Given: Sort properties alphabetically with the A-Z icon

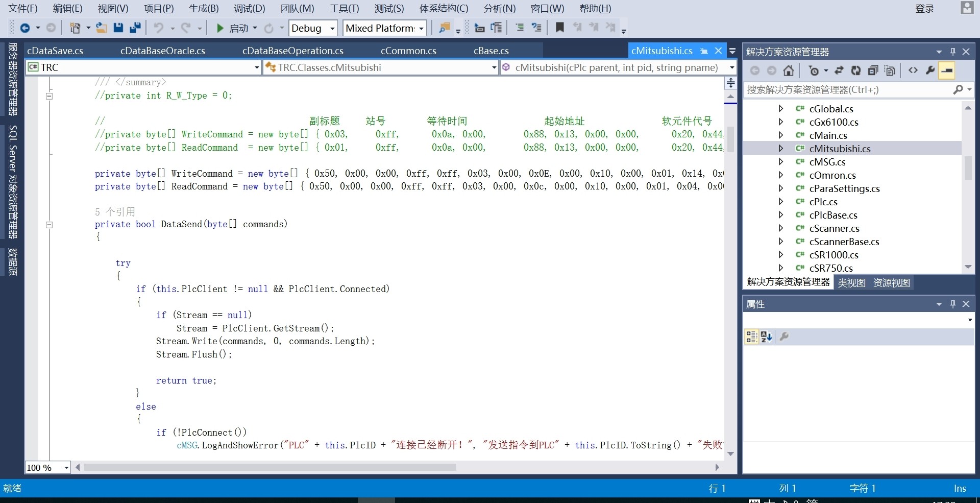Looking at the screenshot, I should tap(767, 337).
